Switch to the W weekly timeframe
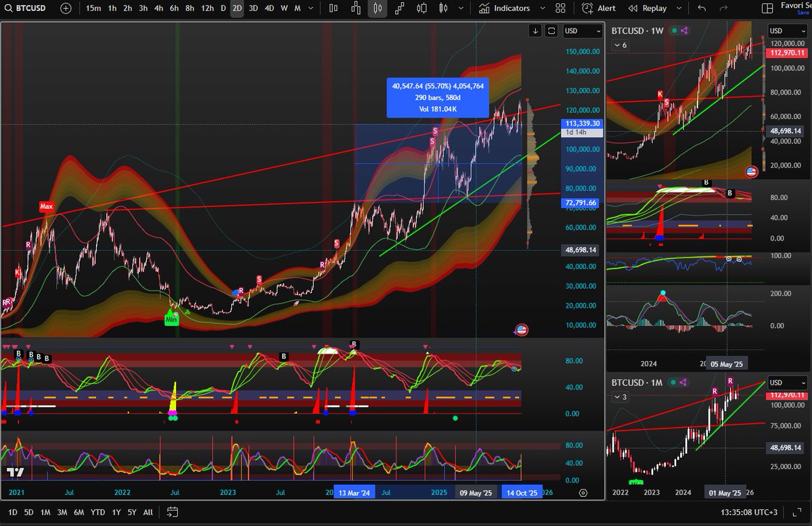This screenshot has width=812, height=526. pyautogui.click(x=284, y=8)
